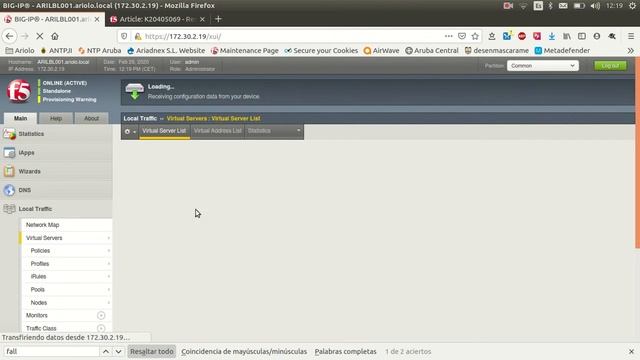Expand Statistics tab dropdown arrow

point(298,131)
